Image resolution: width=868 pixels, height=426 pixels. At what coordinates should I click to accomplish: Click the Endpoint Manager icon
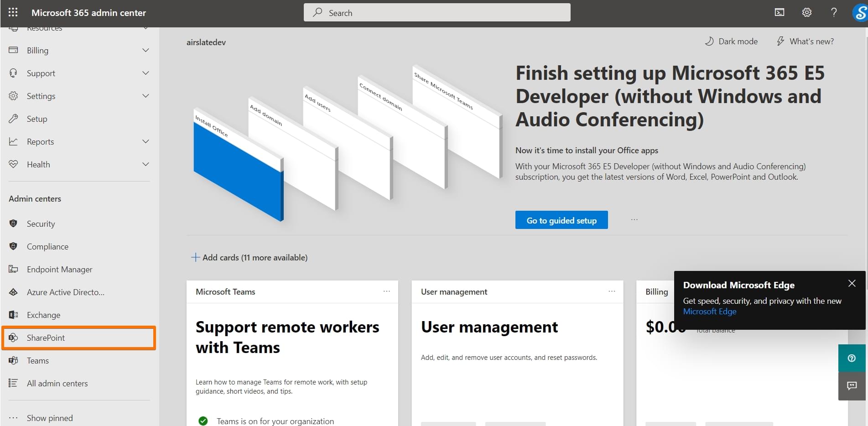click(13, 269)
